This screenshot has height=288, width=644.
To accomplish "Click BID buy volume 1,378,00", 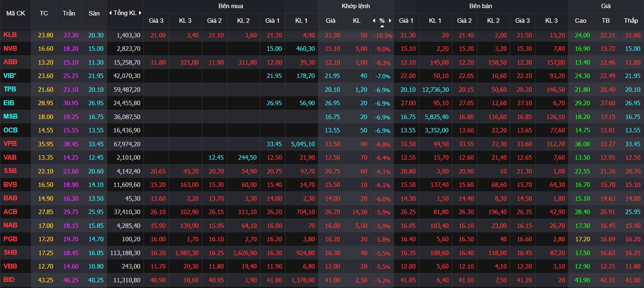I will click(303, 280).
